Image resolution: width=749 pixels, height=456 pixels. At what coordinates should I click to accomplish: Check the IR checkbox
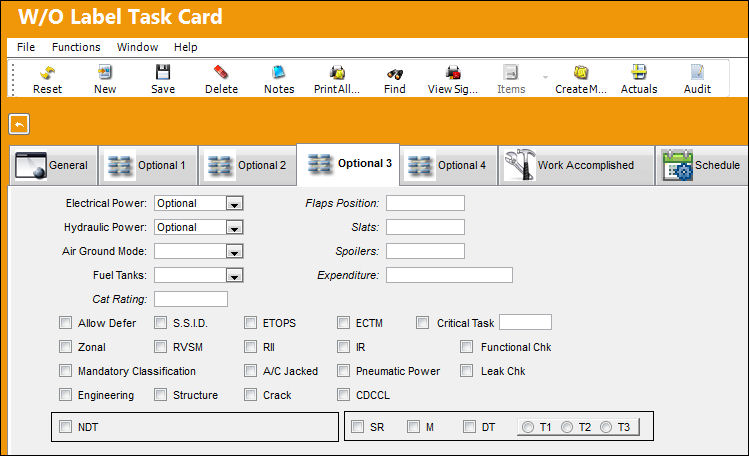tap(343, 347)
